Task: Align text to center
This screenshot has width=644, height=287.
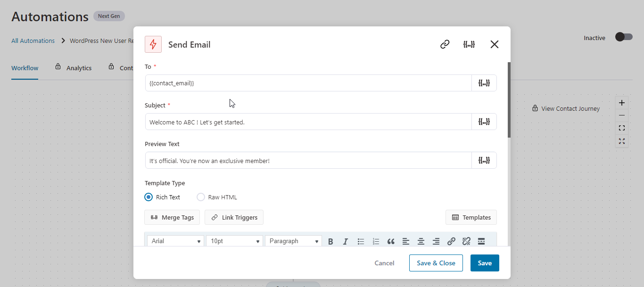Action: pyautogui.click(x=421, y=241)
